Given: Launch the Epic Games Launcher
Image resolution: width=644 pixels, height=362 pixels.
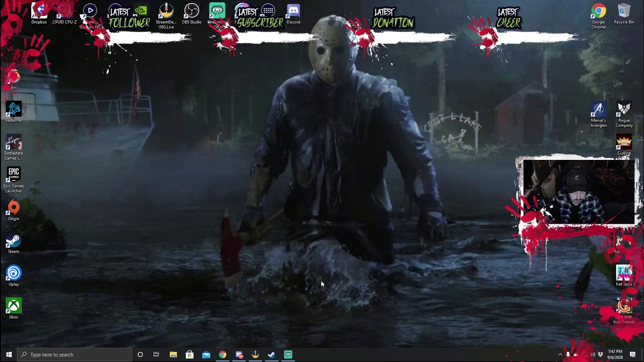Looking at the screenshot, I should coord(14,179).
